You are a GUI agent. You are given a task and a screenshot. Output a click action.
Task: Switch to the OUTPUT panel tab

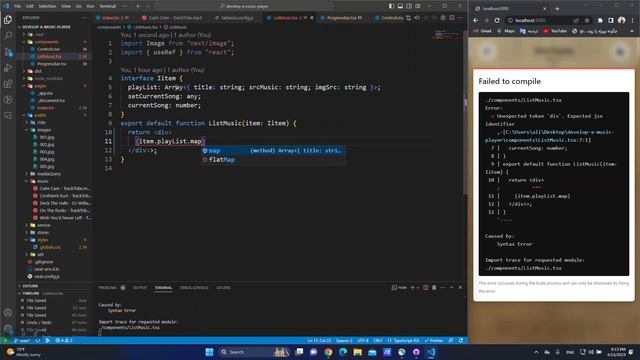[x=140, y=288]
